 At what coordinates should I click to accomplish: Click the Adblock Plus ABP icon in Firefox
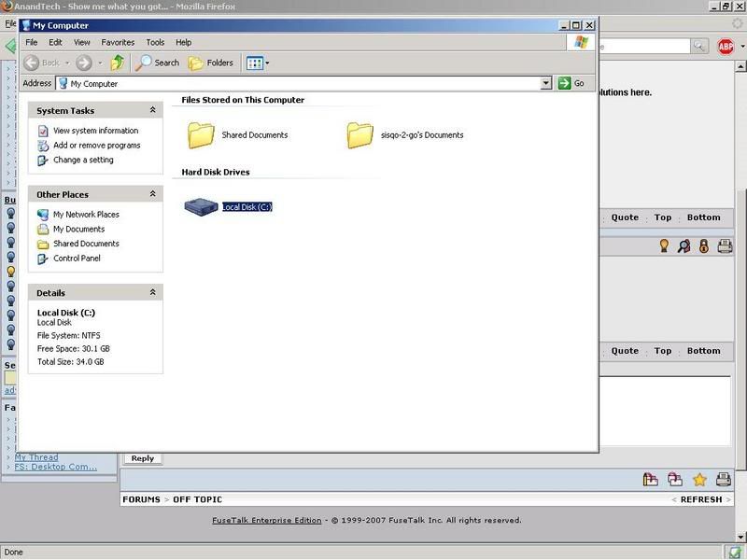coord(726,47)
